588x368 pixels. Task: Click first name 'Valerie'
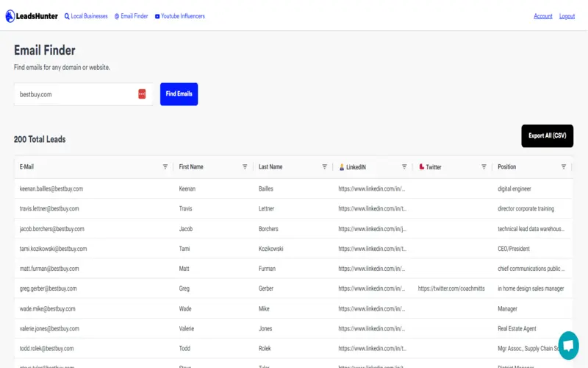(187, 328)
